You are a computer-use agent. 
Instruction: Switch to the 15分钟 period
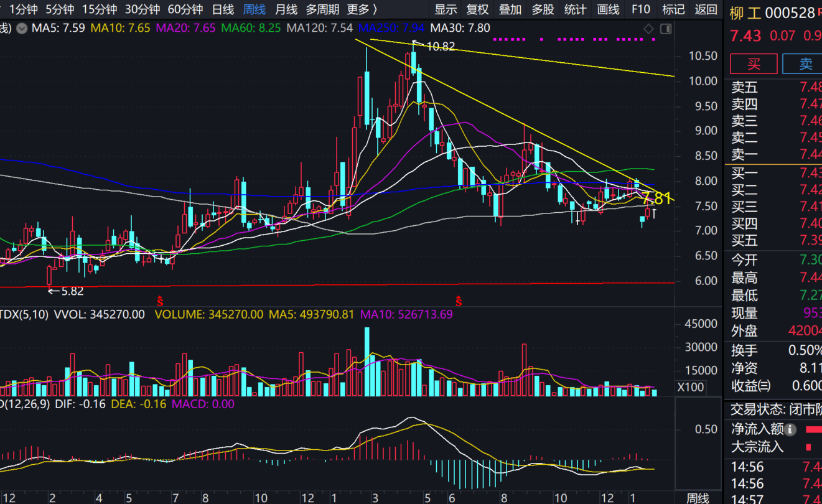point(100,9)
